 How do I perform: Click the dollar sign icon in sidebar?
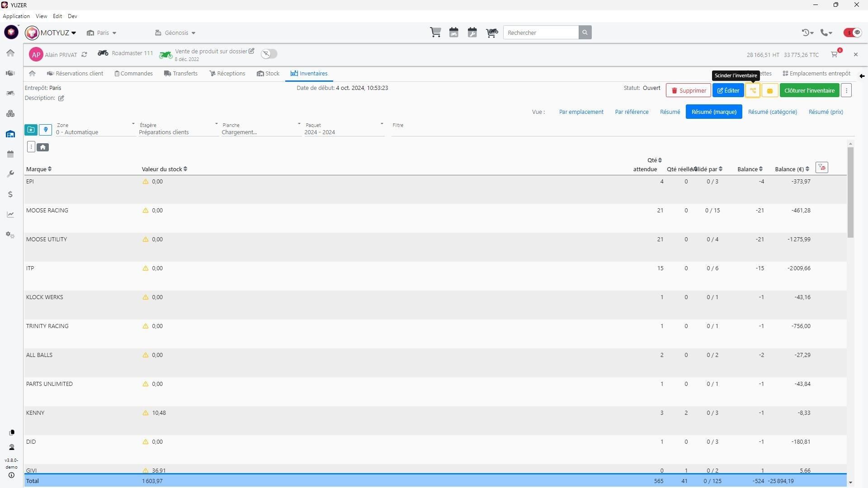[10, 194]
